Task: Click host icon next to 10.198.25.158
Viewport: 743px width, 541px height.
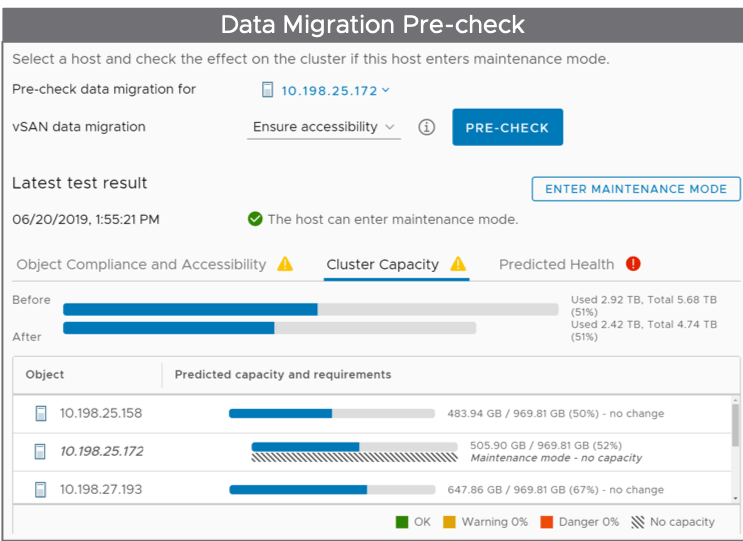Action: pyautogui.click(x=41, y=413)
